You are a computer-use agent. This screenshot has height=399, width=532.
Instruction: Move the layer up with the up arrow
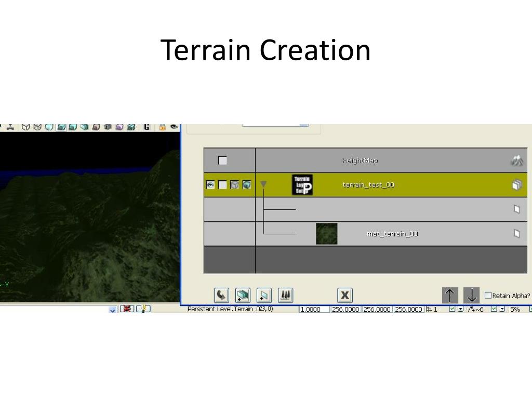[x=450, y=295]
